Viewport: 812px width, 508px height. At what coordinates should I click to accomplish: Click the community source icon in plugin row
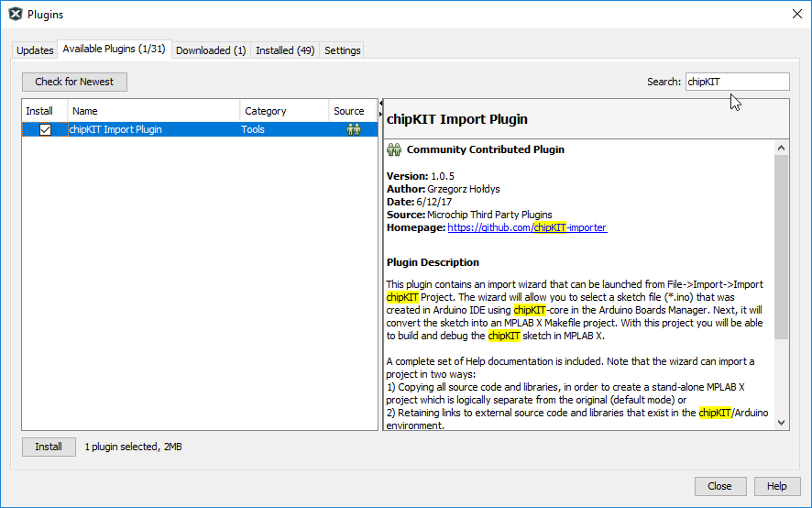point(354,129)
